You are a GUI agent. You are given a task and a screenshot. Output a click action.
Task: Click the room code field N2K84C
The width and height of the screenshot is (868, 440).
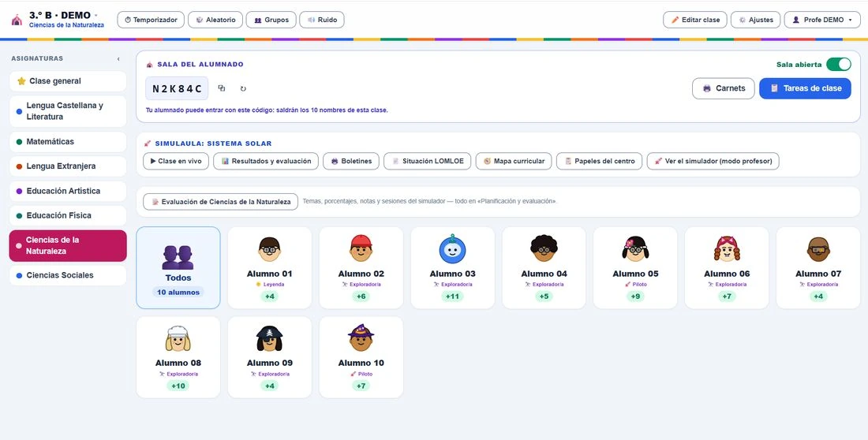177,88
